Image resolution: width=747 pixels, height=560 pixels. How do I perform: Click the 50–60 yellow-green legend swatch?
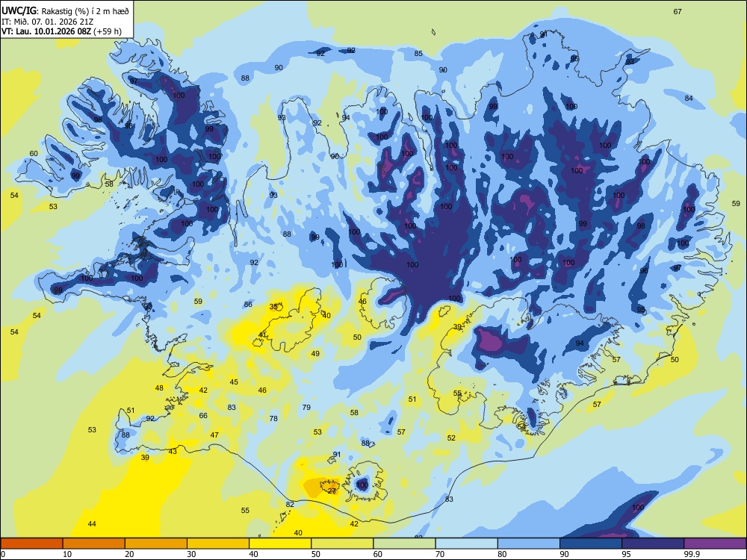tap(342, 544)
